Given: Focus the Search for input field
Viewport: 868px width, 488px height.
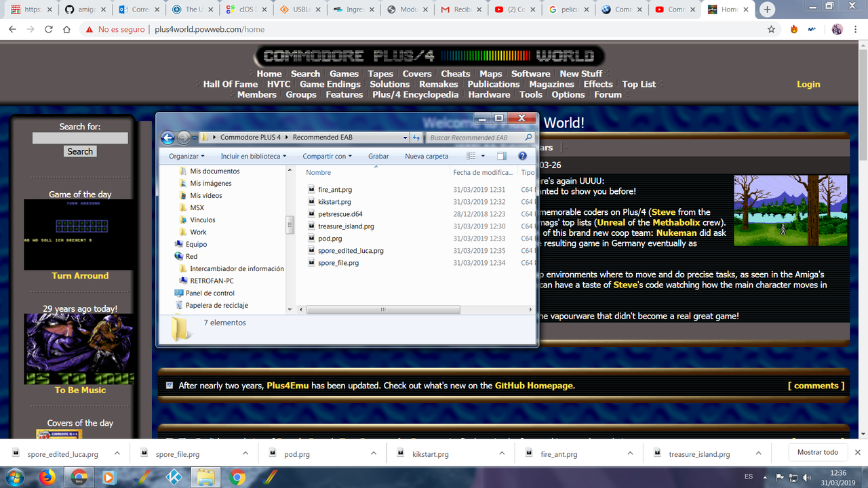Looking at the screenshot, I should tap(80, 138).
